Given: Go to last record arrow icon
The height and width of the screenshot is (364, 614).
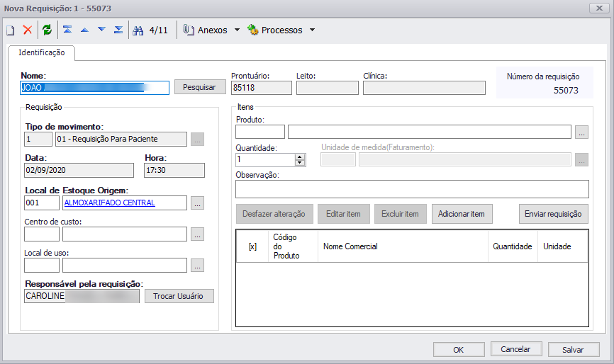Looking at the screenshot, I should pyautogui.click(x=118, y=30).
